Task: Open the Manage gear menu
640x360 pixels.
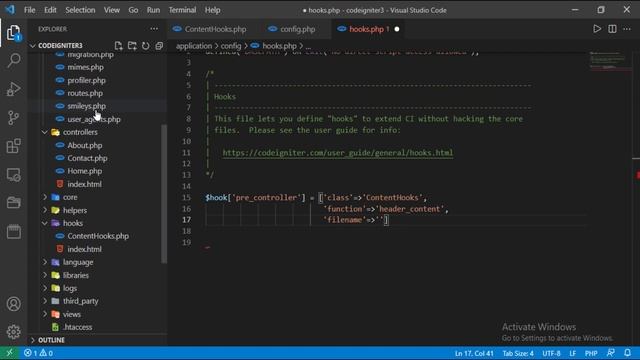Action: (x=13, y=332)
